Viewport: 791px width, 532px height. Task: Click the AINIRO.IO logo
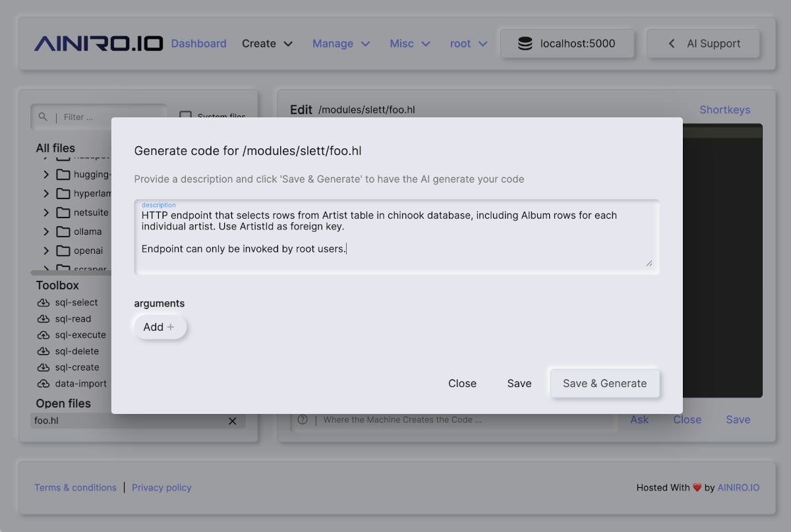click(x=99, y=44)
